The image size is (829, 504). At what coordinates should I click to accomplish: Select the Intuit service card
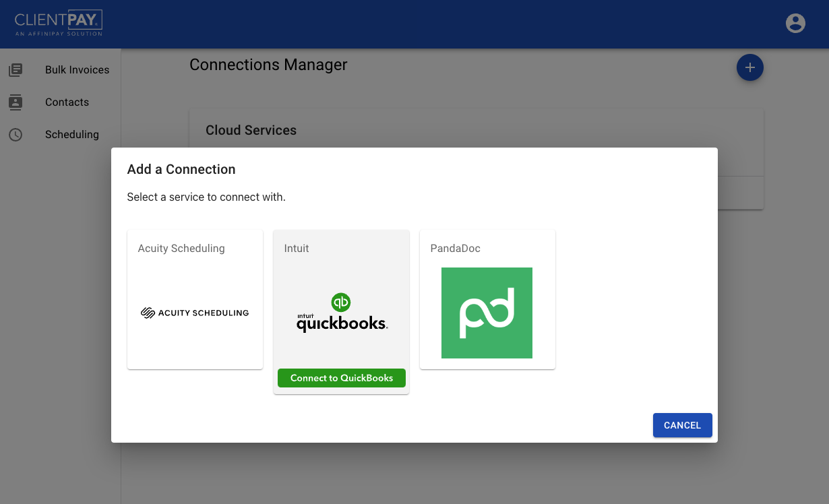point(341,312)
